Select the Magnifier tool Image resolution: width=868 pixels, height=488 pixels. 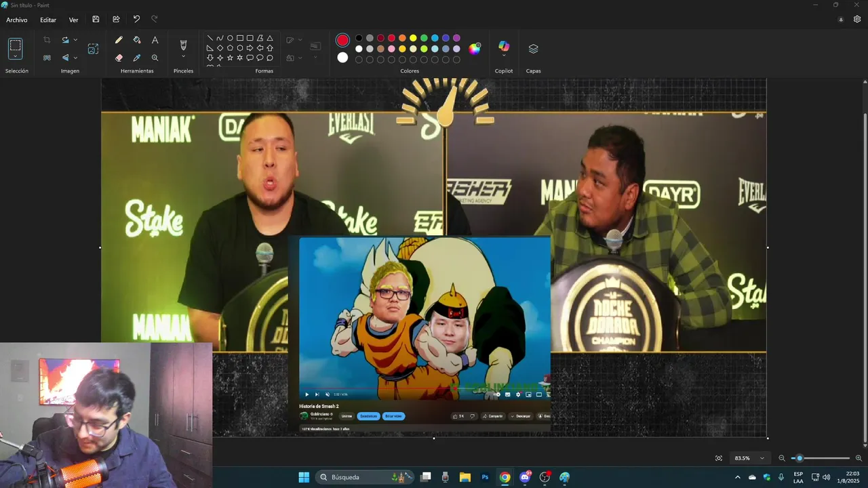point(155,58)
